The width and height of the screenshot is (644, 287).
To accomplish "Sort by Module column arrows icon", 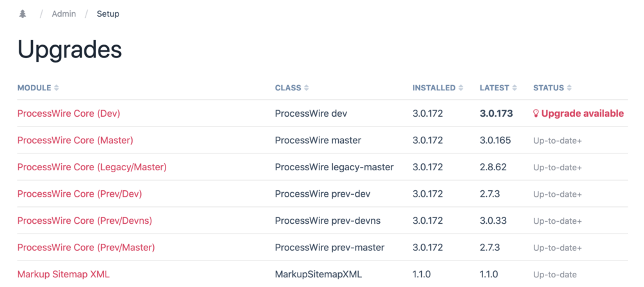I will pyautogui.click(x=57, y=88).
